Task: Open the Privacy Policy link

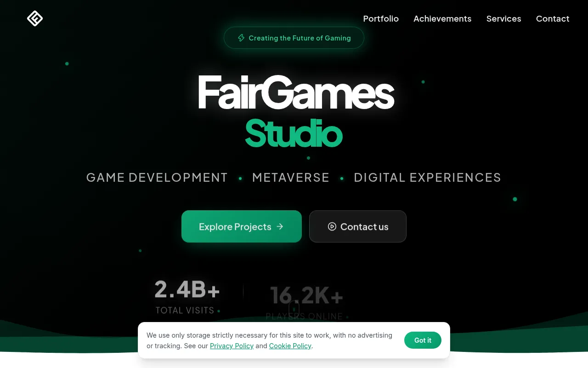Action: (x=232, y=346)
